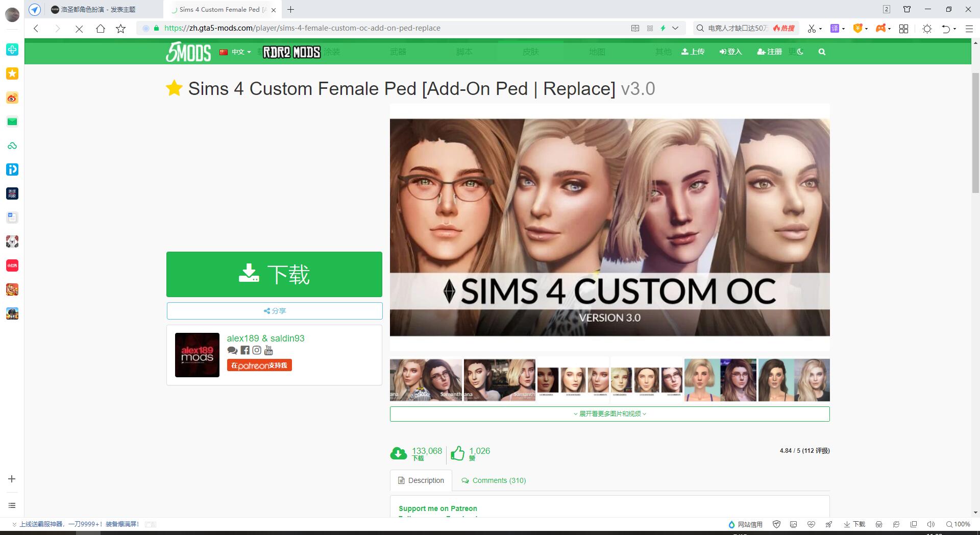
Task: Open author's YouTube icon
Action: [x=268, y=350]
